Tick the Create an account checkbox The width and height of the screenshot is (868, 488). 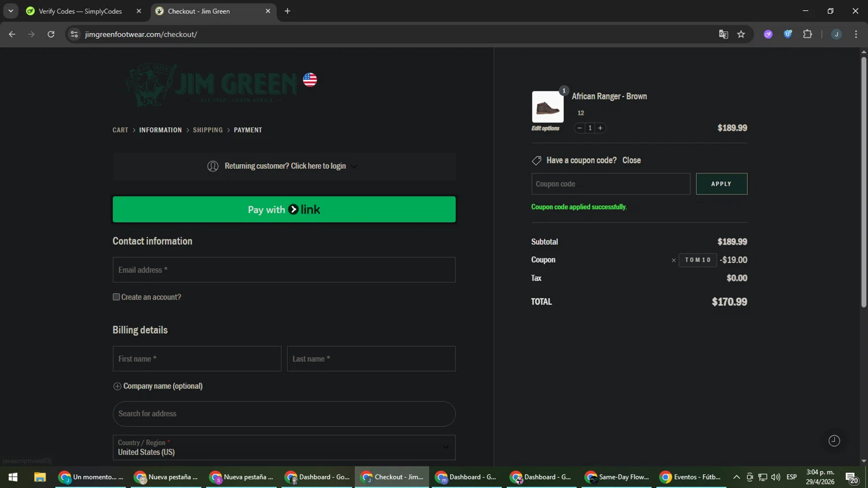point(116,297)
